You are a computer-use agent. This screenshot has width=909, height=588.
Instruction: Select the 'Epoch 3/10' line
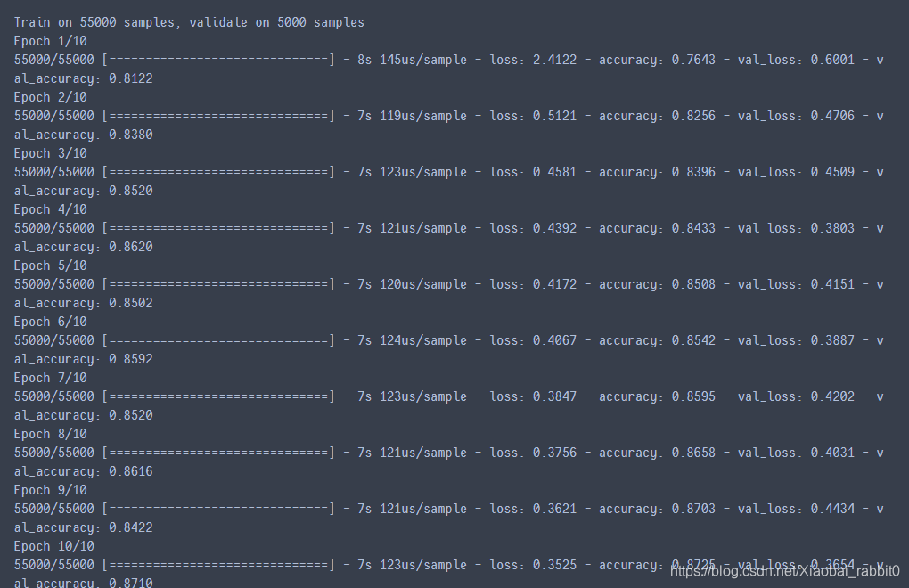click(x=51, y=153)
